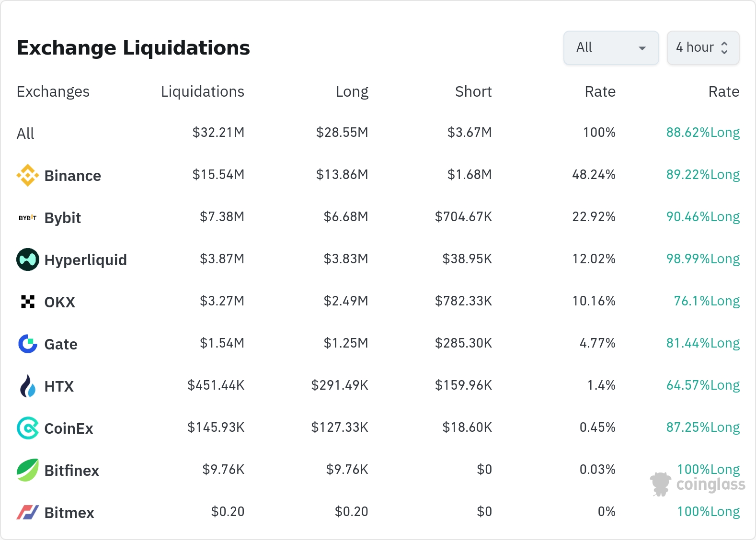Click the OKX logo icon
Image resolution: width=756 pixels, height=540 pixels.
click(28, 302)
